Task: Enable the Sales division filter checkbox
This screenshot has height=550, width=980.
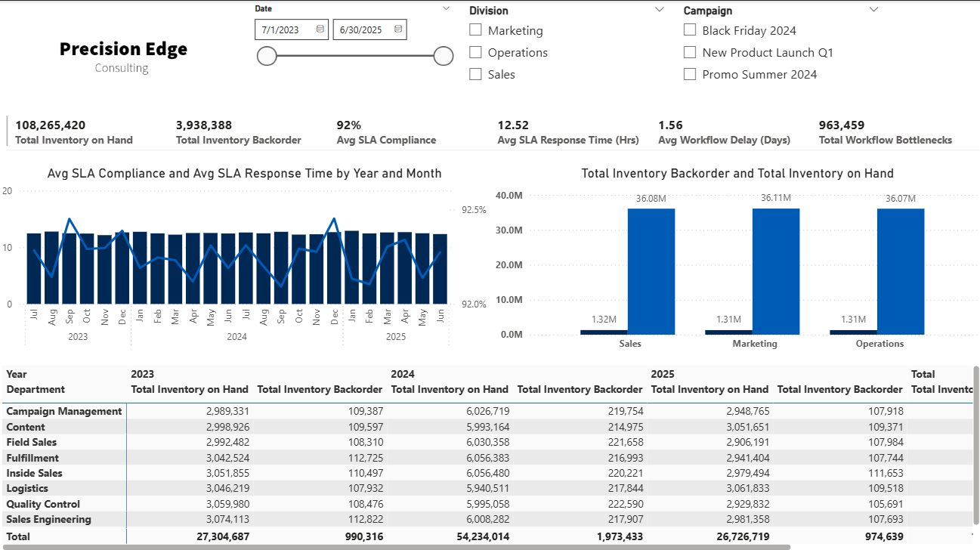Action: [x=475, y=74]
